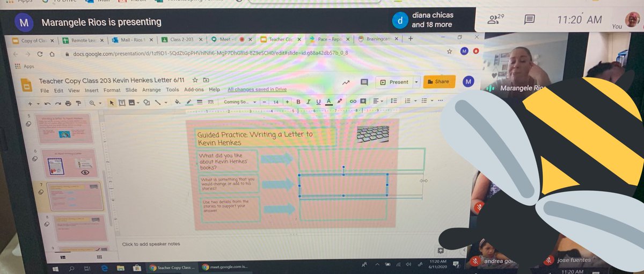Click the Border dash icon

pyautogui.click(x=210, y=102)
